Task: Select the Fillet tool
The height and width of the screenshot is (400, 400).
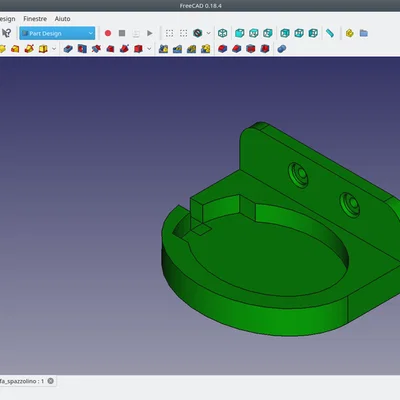Action: [x=222, y=49]
